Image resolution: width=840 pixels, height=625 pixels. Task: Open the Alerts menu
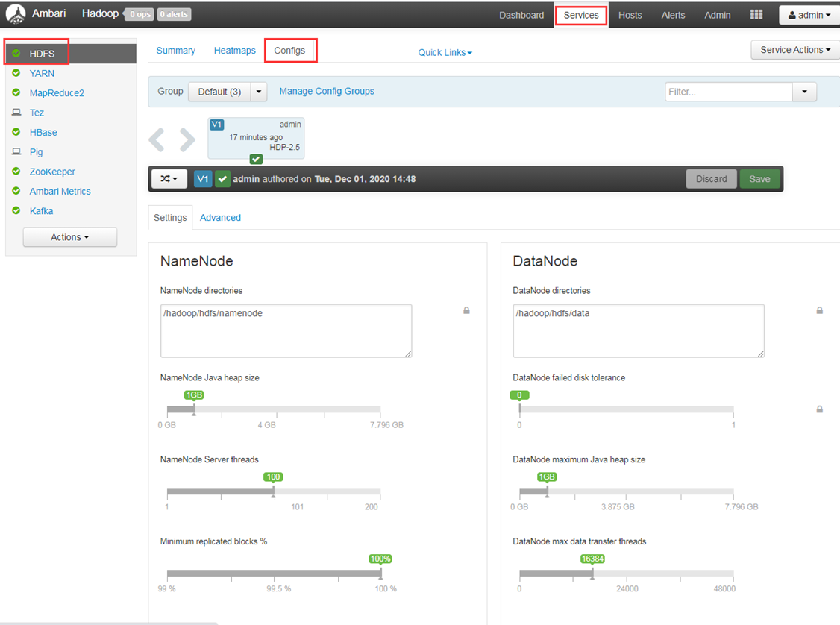click(673, 15)
